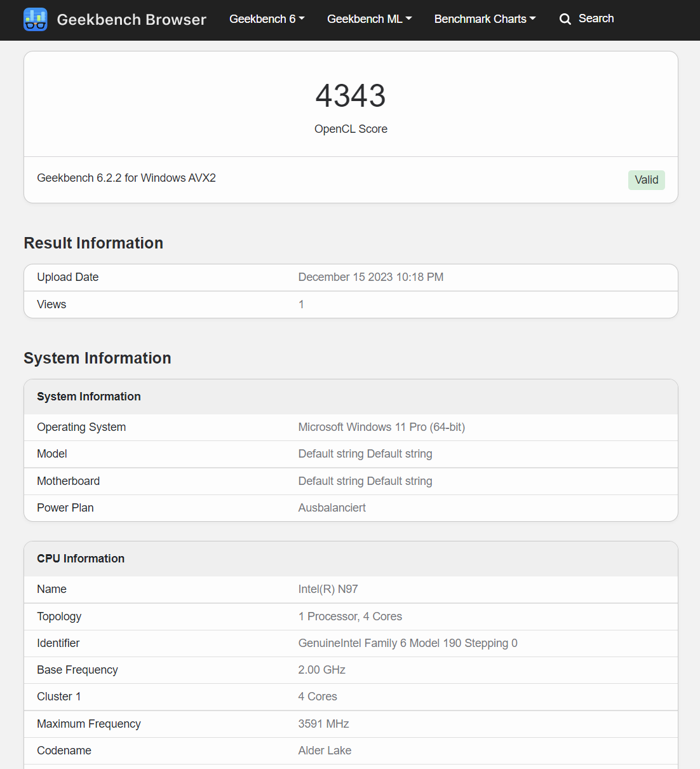Select Base Frequency value 2.00 GHz
This screenshot has width=700, height=769.
pyautogui.click(x=322, y=670)
